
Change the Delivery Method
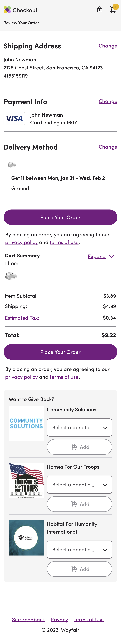pos(108,147)
